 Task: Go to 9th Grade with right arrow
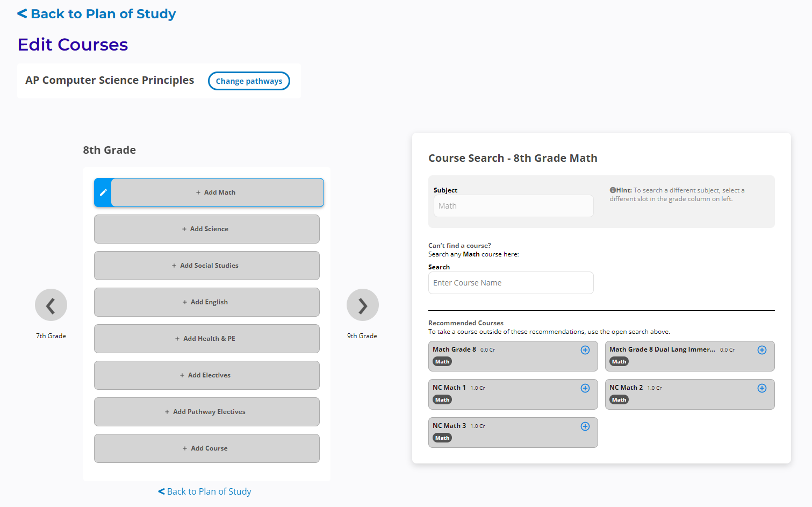pyautogui.click(x=363, y=305)
